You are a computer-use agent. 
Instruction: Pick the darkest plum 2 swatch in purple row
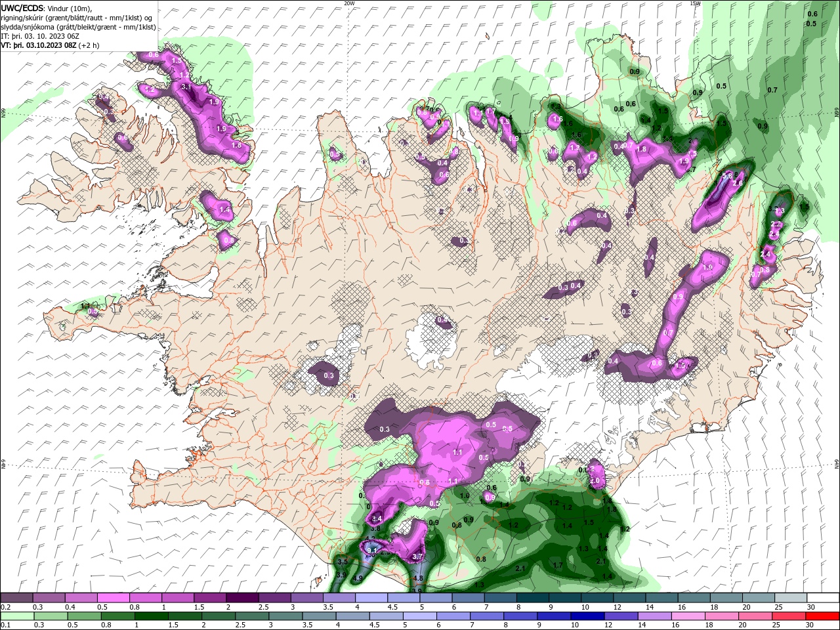click(x=242, y=598)
